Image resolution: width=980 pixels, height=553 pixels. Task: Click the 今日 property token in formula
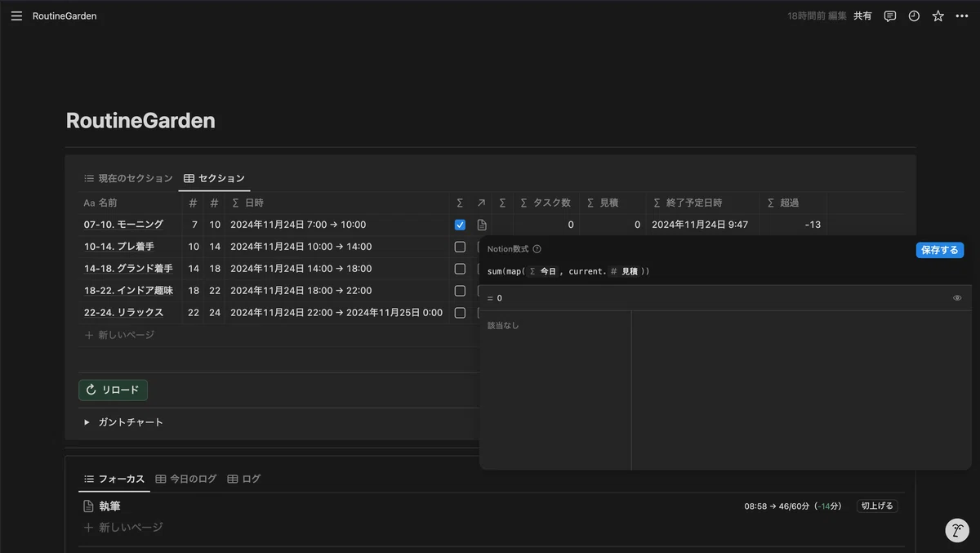[542, 271]
